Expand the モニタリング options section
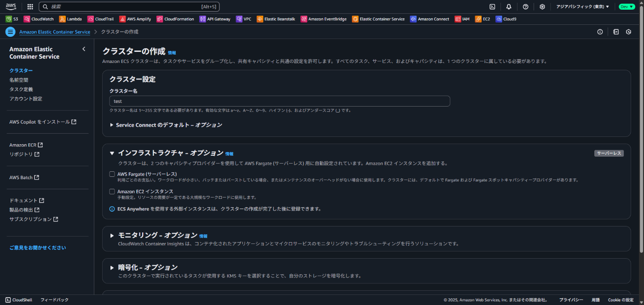 tap(111, 235)
